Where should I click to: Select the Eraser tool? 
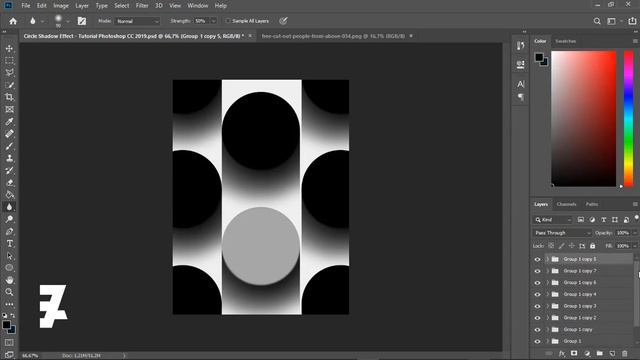click(x=9, y=182)
